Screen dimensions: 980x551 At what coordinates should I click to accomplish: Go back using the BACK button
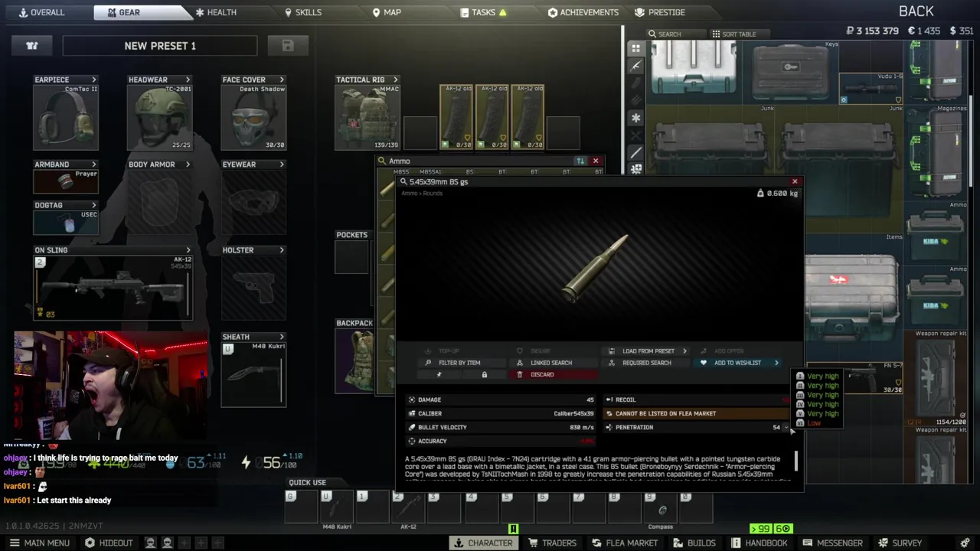point(916,11)
